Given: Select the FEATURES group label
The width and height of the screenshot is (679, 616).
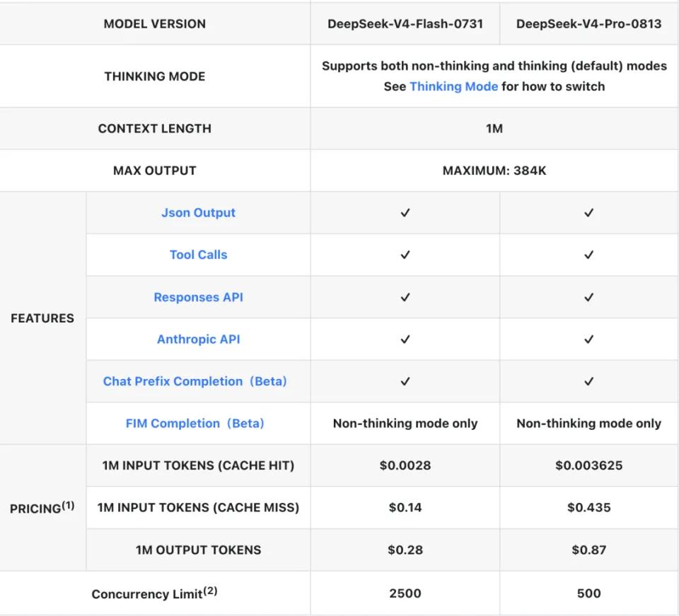Looking at the screenshot, I should click(42, 318).
